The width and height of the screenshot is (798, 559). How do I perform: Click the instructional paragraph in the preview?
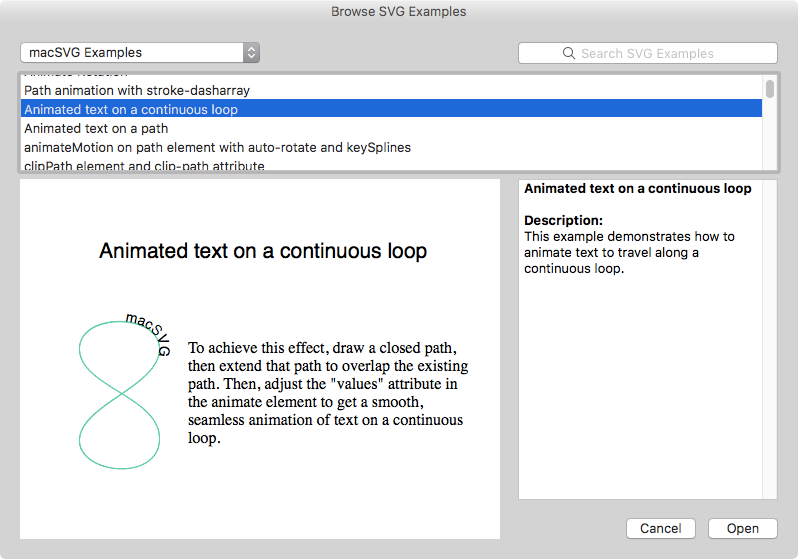326,393
